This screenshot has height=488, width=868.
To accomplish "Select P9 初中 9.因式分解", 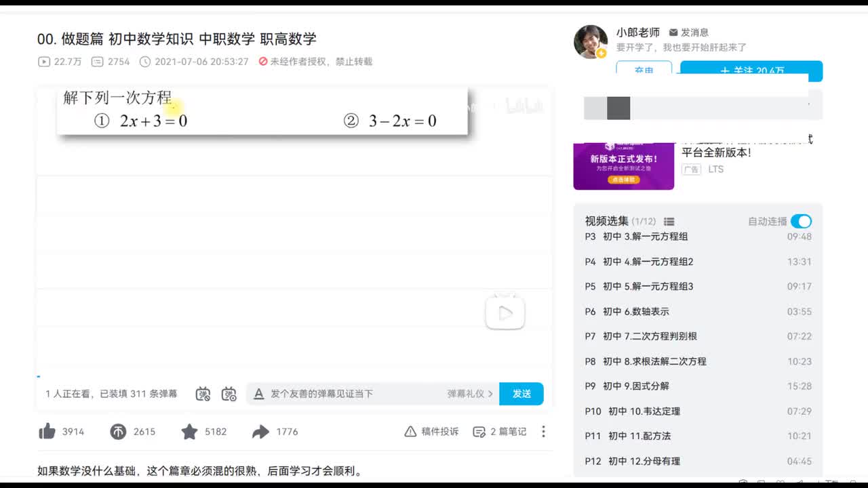I will (x=698, y=386).
